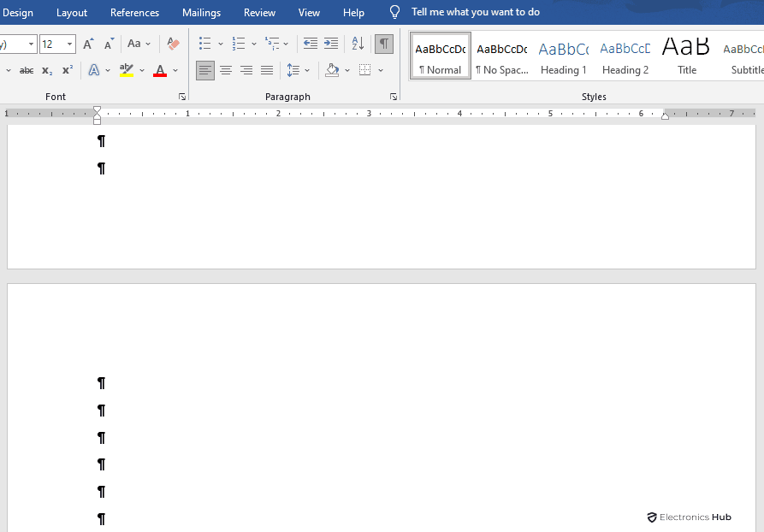Apply the Heading 1 style
The width and height of the screenshot is (764, 532).
click(563, 56)
